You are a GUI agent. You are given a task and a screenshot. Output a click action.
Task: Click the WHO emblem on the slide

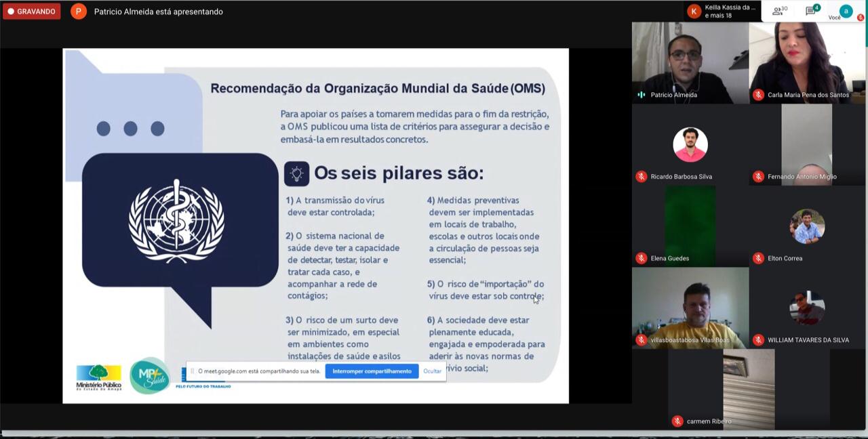pyautogui.click(x=176, y=221)
